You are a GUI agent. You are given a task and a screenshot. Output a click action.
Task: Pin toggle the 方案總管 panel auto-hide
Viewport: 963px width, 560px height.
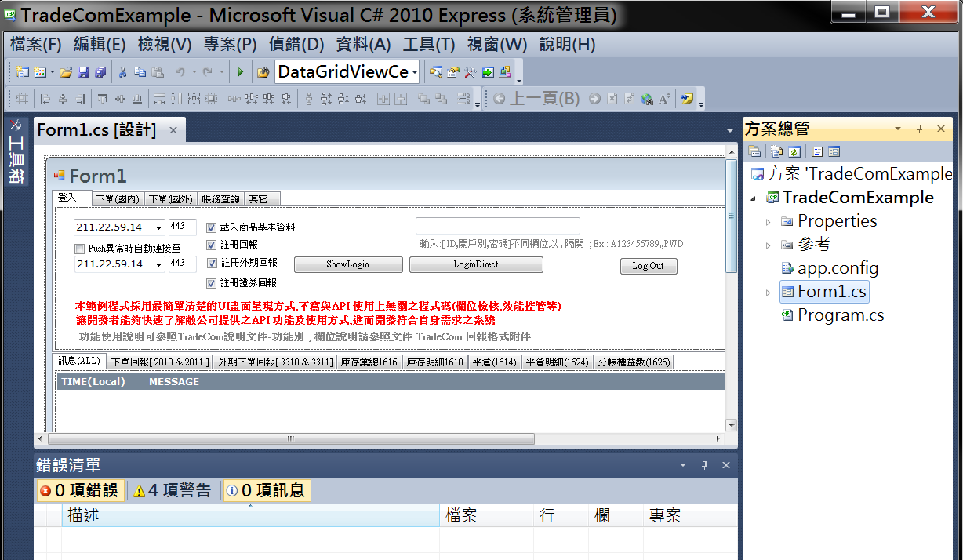920,129
